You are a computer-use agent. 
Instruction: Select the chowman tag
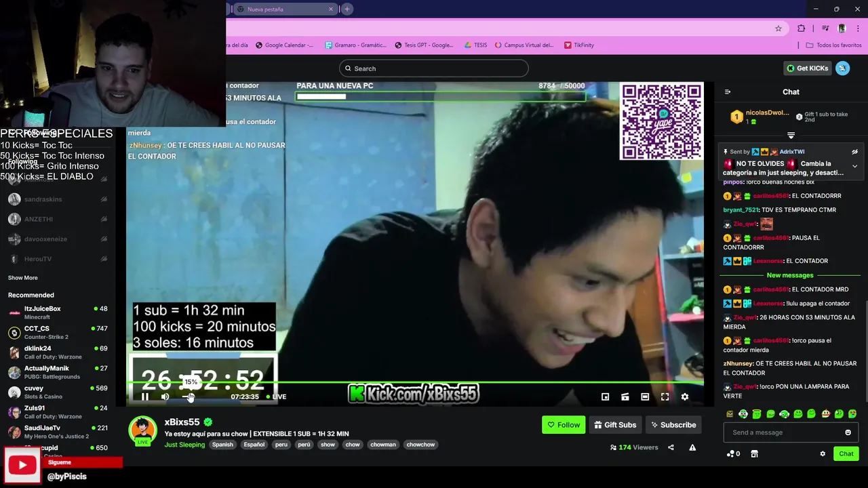(382, 445)
